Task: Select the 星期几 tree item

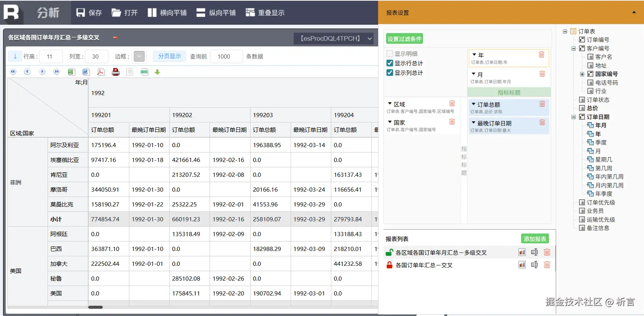Action: (603, 159)
